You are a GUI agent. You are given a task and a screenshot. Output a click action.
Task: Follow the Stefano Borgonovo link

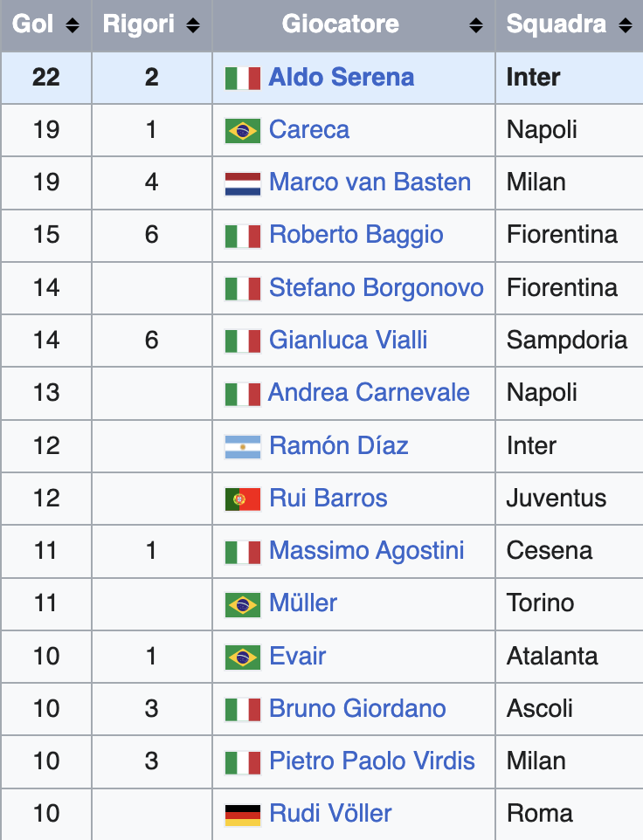coord(377,287)
